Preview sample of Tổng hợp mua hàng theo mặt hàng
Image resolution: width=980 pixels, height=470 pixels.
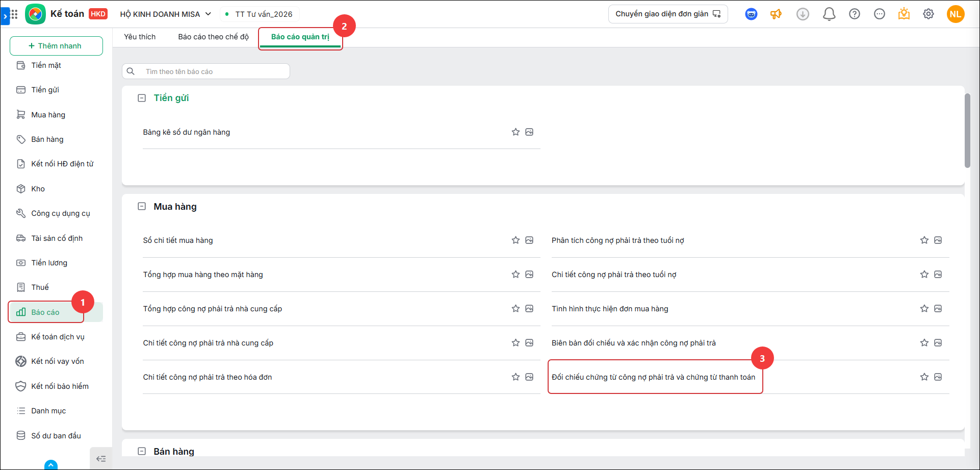pos(529,275)
